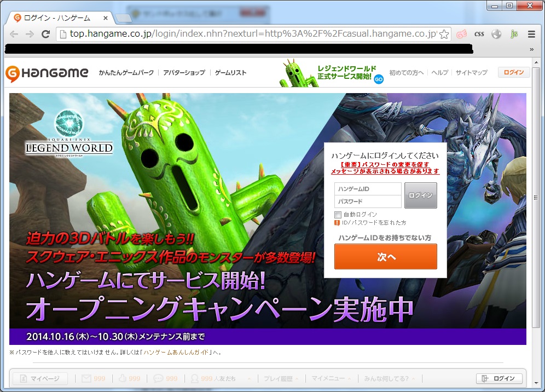The height and width of the screenshot is (392, 545).
Task: Click the blue GO button on banner
Action: pos(379,79)
